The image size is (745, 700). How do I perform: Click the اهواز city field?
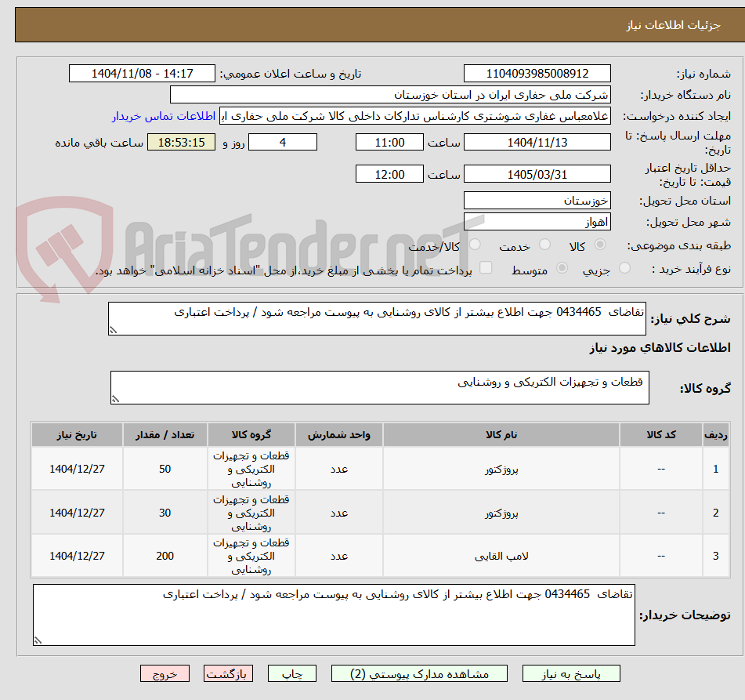537,221
